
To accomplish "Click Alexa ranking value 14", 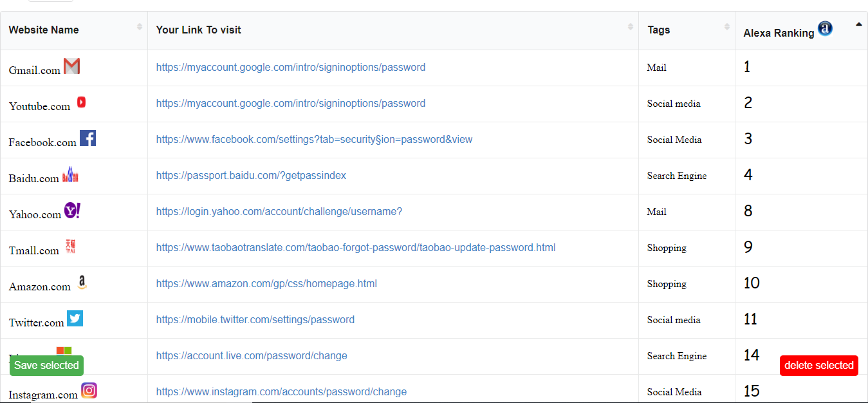I will (x=752, y=355).
